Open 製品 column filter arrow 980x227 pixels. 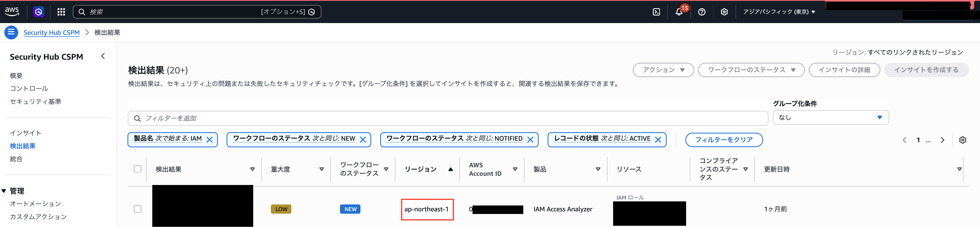click(x=598, y=170)
